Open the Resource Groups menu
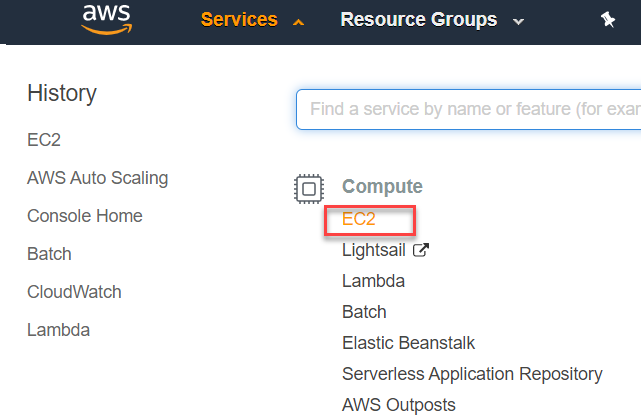Viewport: 641px width, 420px height. click(419, 19)
